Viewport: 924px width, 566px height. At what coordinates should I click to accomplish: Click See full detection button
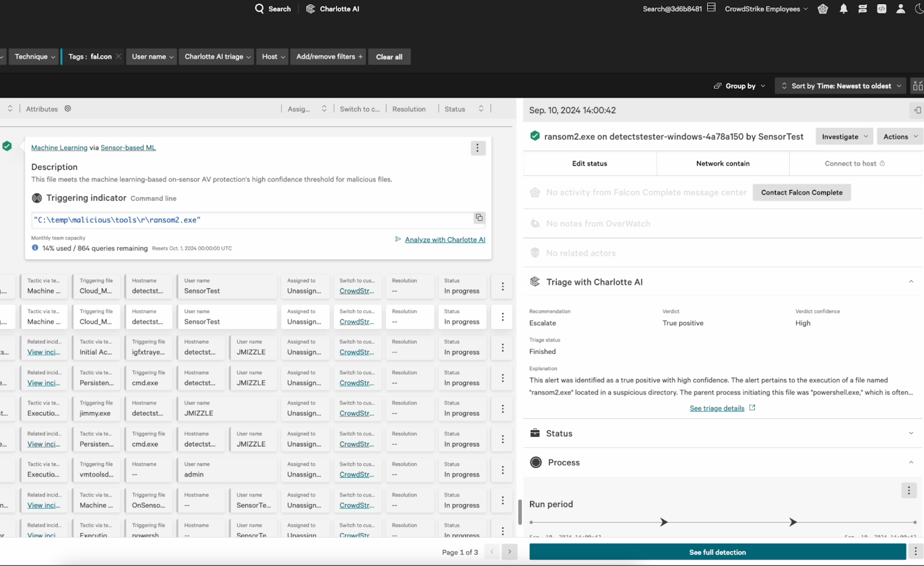717,552
